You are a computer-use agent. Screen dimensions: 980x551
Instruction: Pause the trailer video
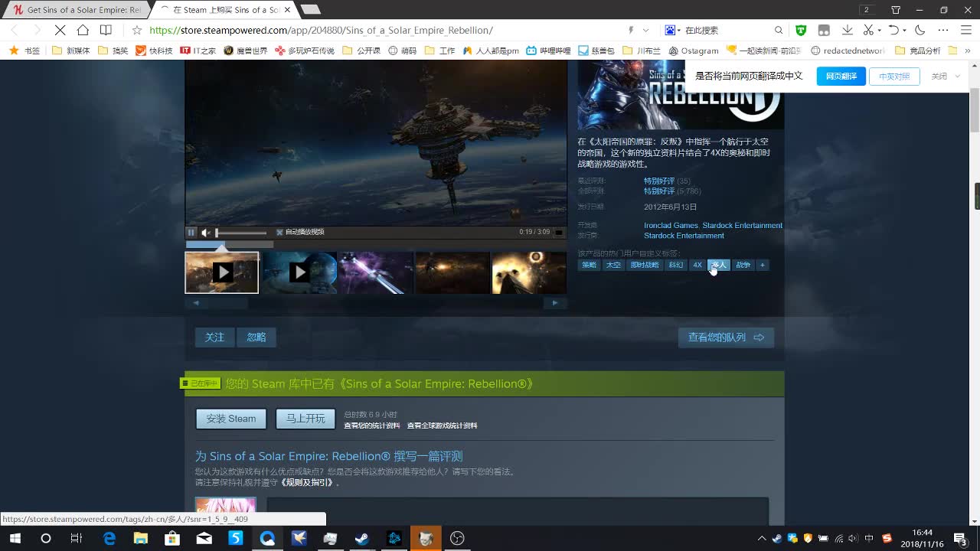tap(191, 232)
